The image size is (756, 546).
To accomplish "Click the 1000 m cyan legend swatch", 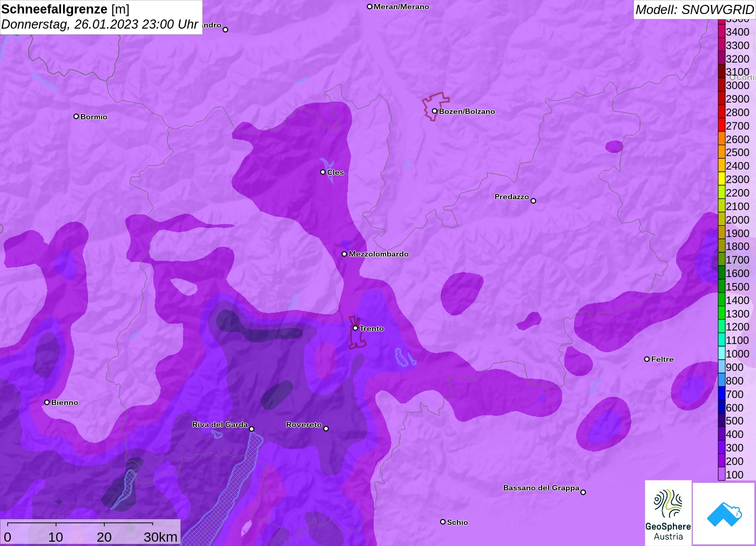I will tap(721, 354).
